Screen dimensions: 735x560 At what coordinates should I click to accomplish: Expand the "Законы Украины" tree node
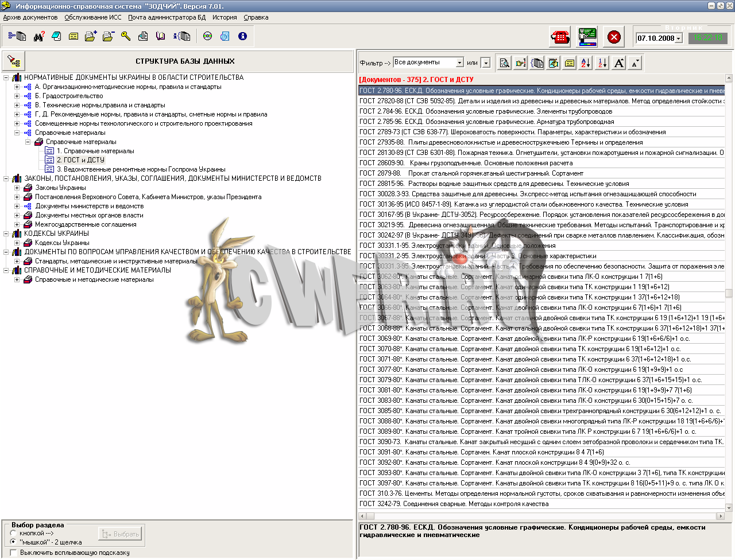click(x=17, y=188)
